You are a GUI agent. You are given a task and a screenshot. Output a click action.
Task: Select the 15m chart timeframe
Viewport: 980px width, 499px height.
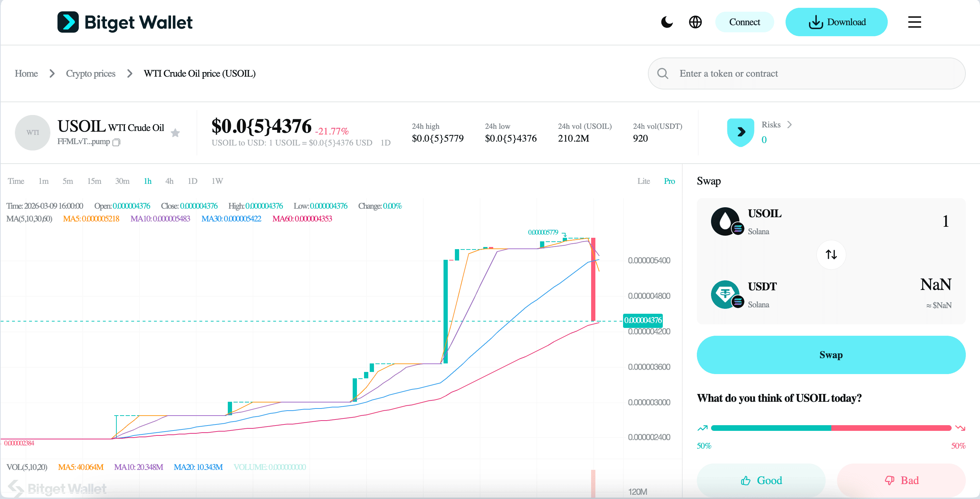pyautogui.click(x=94, y=181)
